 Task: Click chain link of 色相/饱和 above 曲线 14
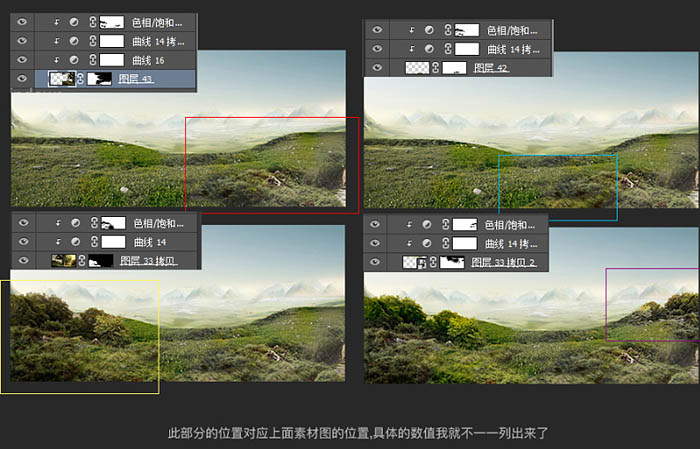94,222
